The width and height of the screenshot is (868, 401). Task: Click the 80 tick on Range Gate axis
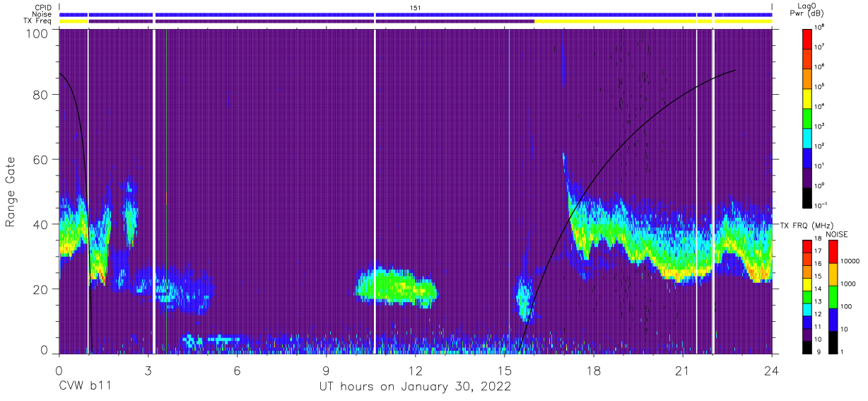(x=41, y=95)
